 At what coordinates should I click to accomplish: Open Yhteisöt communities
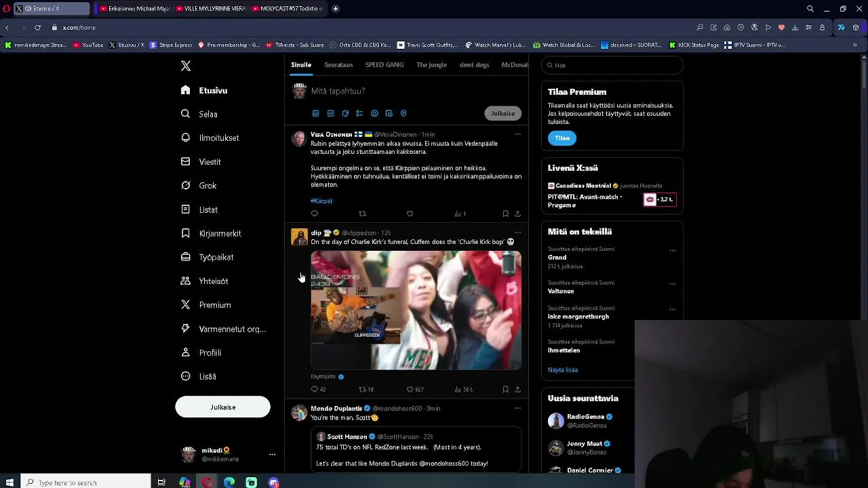coord(205,281)
